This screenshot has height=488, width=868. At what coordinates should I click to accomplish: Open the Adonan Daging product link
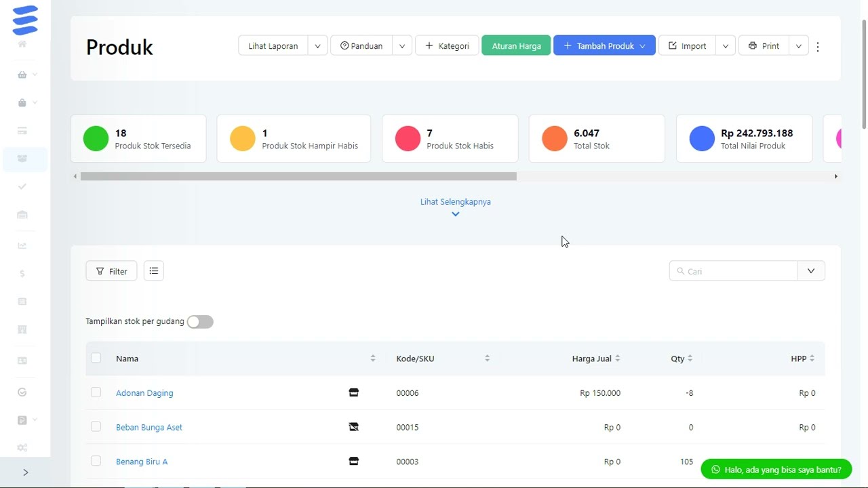point(144,393)
